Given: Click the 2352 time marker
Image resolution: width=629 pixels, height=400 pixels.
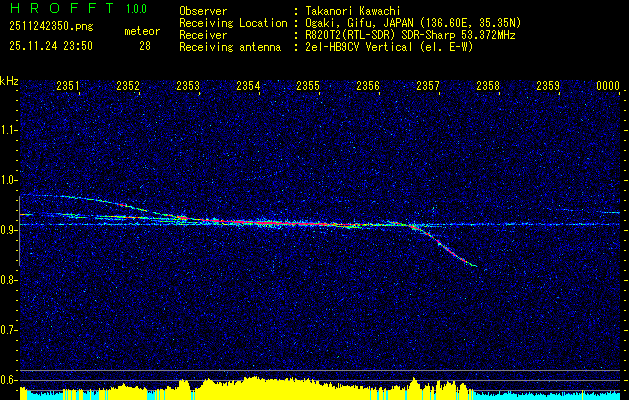Looking at the screenshot, I should [128, 85].
